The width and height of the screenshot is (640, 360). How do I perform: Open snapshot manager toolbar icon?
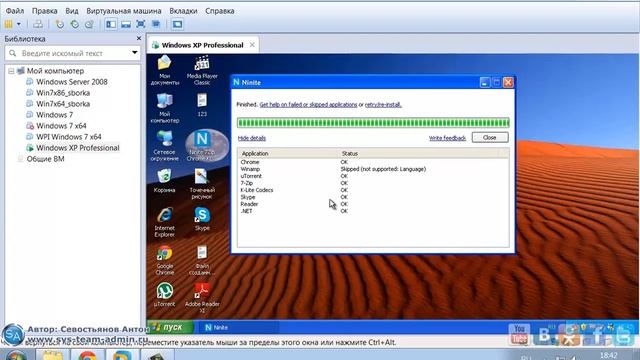coord(89,24)
